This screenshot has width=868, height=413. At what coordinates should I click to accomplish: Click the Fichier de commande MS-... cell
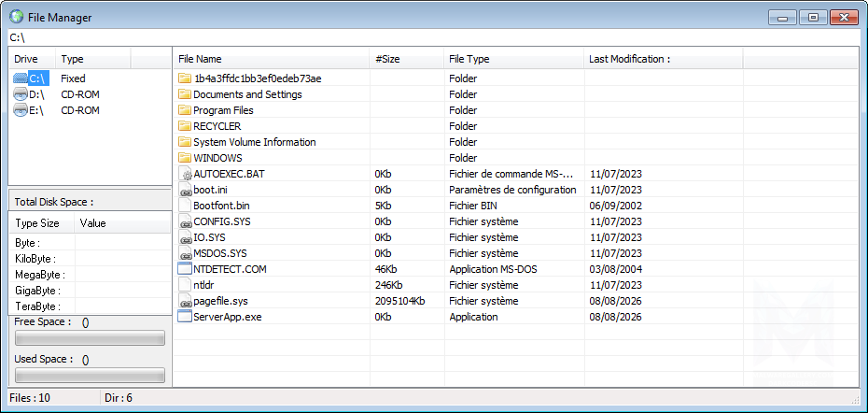point(511,174)
